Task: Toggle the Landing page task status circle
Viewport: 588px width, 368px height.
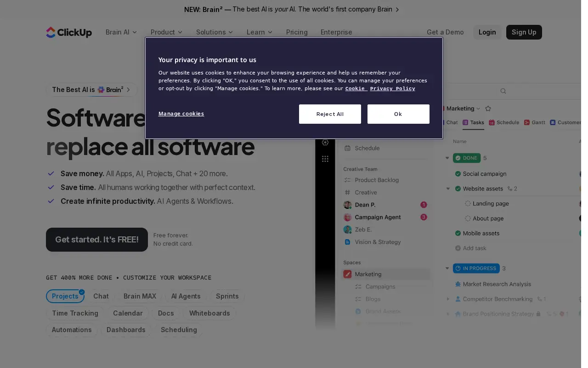Action: (468, 203)
